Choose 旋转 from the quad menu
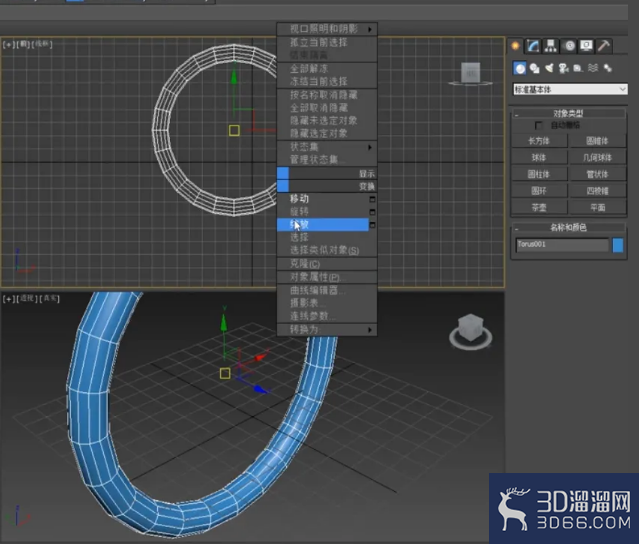 point(323,211)
